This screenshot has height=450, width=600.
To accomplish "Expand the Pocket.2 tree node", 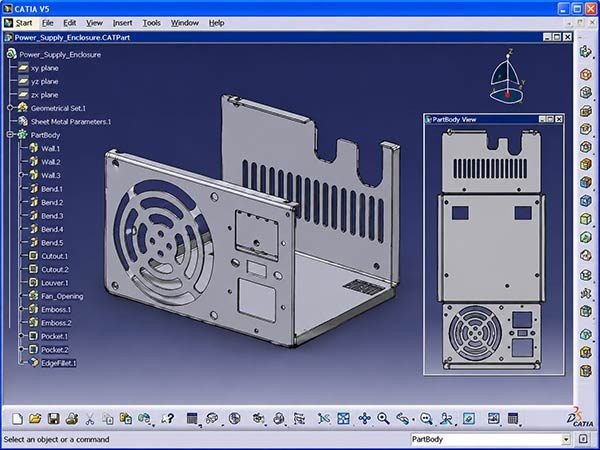I will pos(21,349).
